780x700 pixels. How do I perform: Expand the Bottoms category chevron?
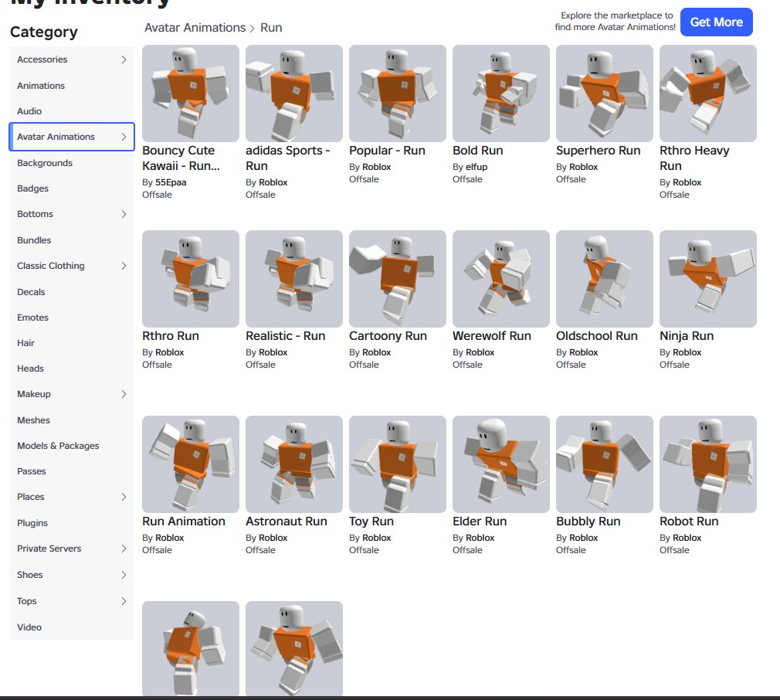click(124, 214)
